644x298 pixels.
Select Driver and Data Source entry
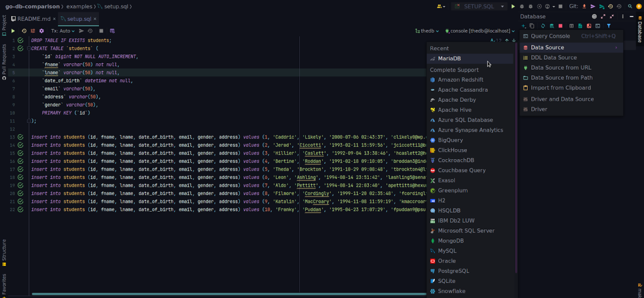[x=571, y=99]
